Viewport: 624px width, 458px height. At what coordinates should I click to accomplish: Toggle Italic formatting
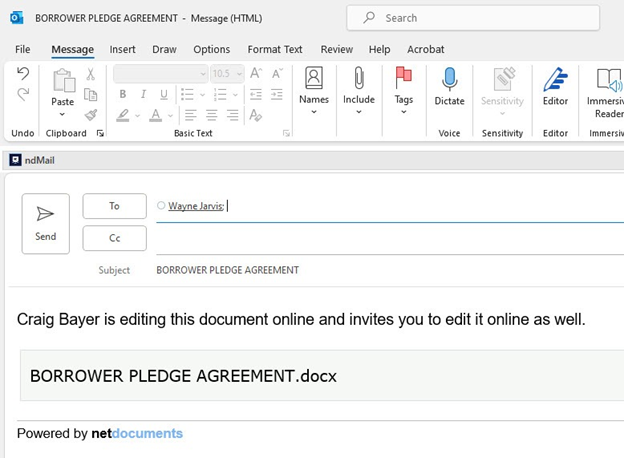(x=143, y=94)
